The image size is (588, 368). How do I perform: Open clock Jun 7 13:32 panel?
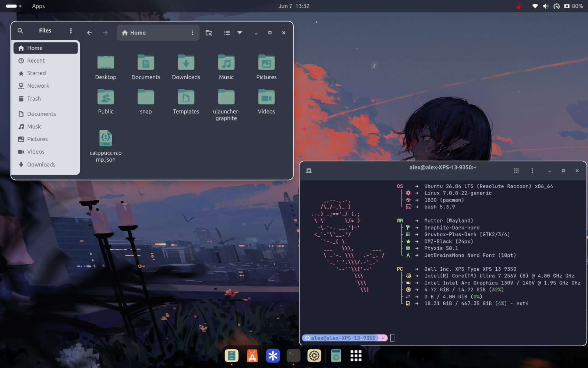294,6
